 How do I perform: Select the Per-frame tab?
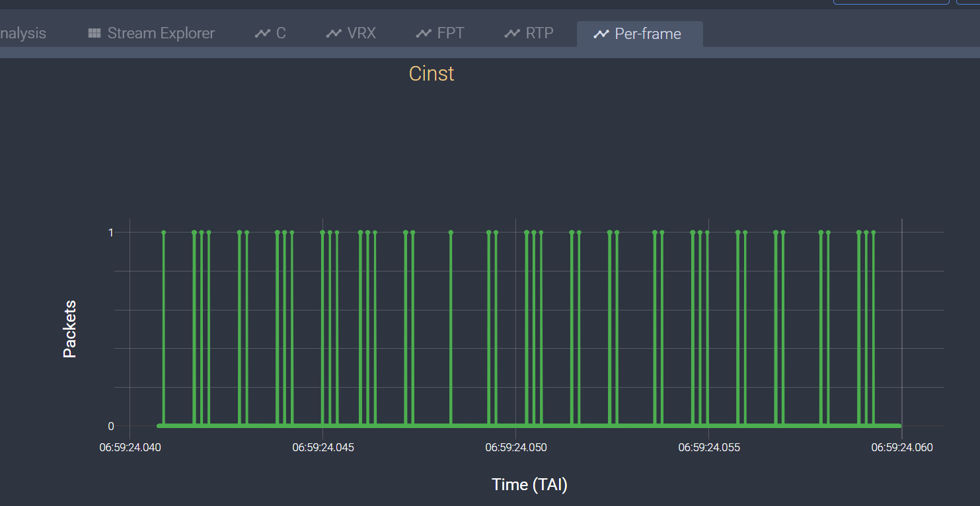coord(639,33)
